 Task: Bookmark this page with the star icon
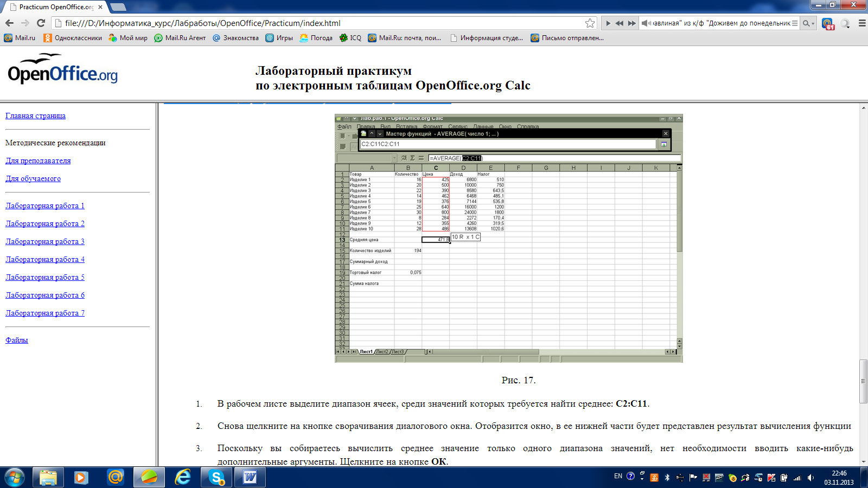click(590, 23)
